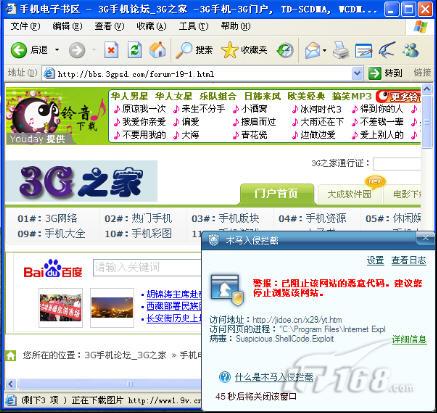Open the 工具 (Tools) menu
Image resolution: width=437 pixels, height=413 pixels.
(193, 26)
